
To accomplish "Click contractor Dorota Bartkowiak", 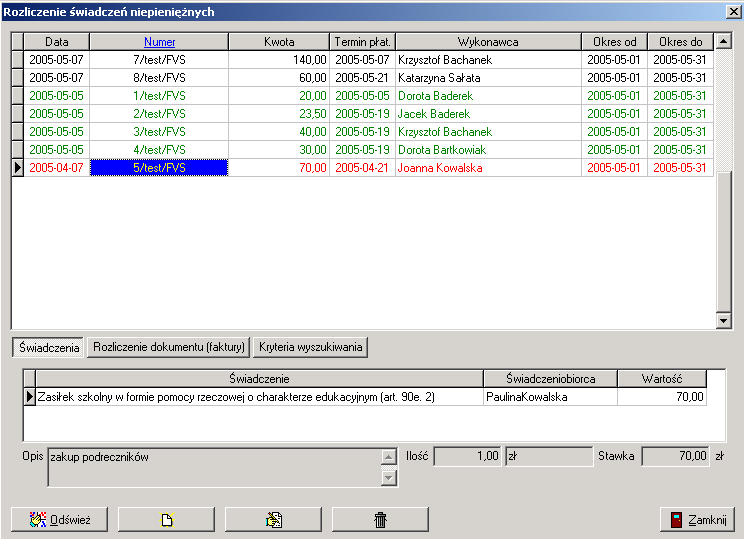I will click(x=442, y=150).
